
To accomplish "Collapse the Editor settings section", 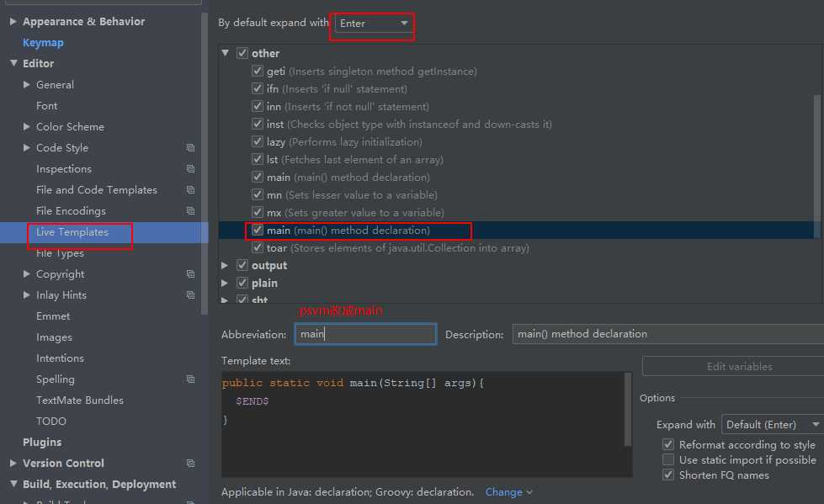I will pyautogui.click(x=13, y=63).
